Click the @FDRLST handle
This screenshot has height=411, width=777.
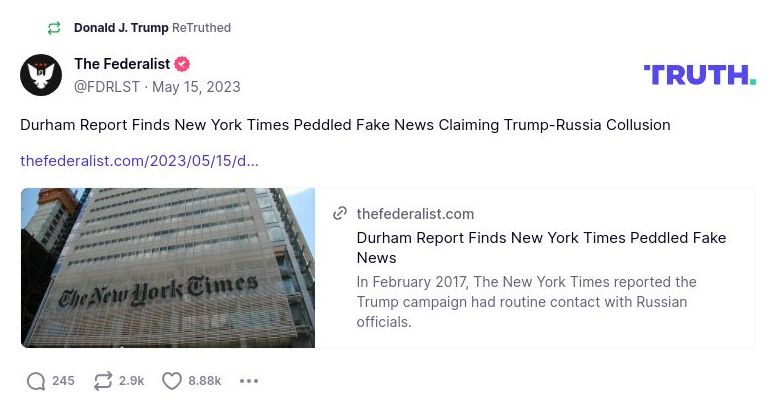pyautogui.click(x=107, y=87)
